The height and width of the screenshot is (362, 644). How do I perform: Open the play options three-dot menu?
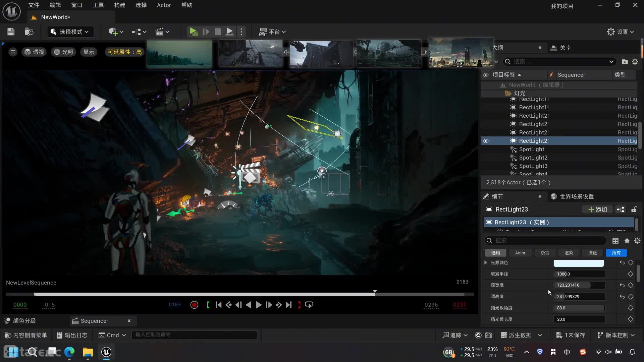point(241,32)
